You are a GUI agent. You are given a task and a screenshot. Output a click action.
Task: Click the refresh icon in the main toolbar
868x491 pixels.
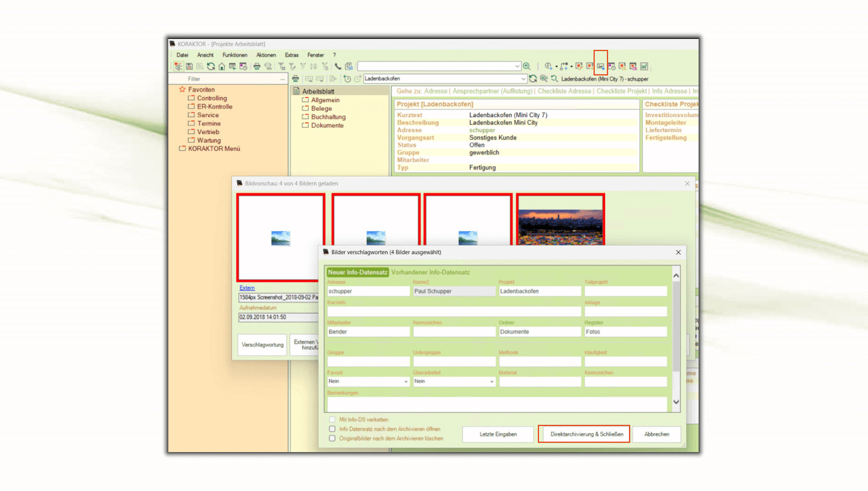click(211, 66)
